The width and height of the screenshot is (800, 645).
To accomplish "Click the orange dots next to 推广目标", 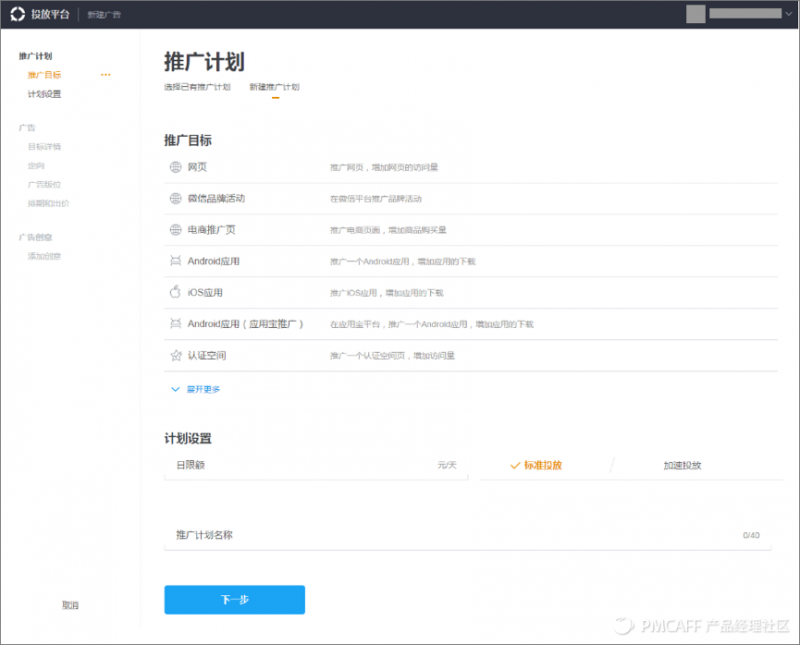I will coord(106,75).
